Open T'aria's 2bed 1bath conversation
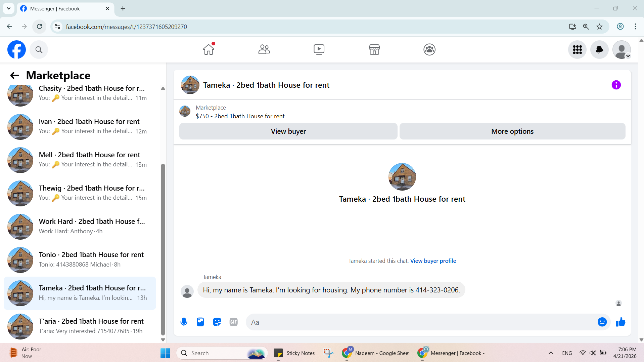 click(80, 326)
